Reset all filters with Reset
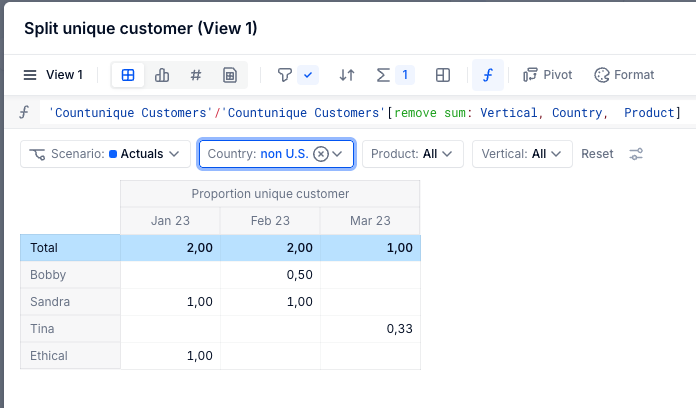The image size is (696, 408). tap(597, 154)
